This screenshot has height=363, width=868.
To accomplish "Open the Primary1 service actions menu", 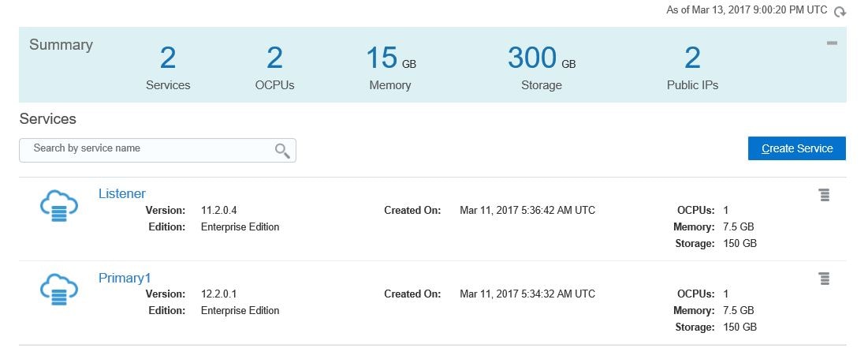I will [824, 278].
